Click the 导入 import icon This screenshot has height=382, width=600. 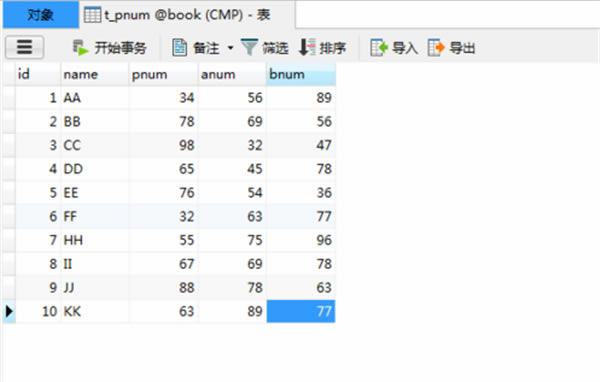tap(379, 48)
